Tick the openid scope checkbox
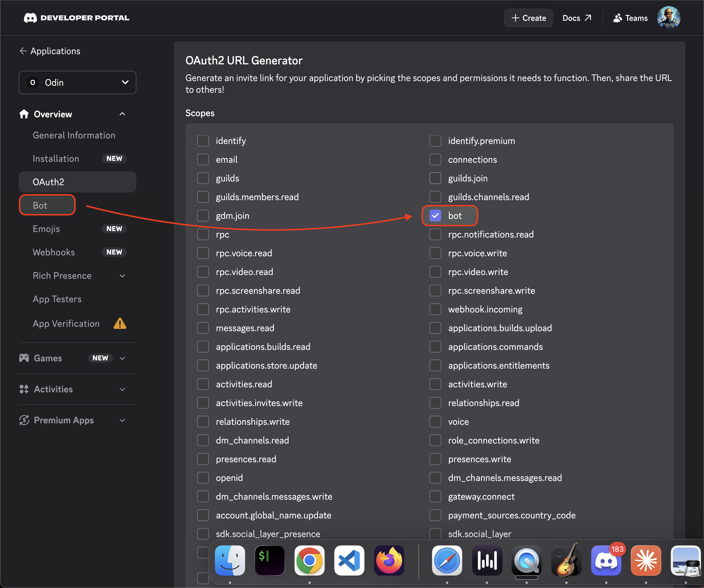Viewport: 704px width, 588px height. (x=203, y=478)
